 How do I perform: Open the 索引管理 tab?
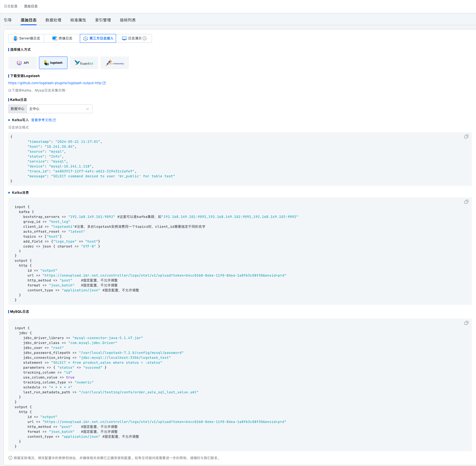click(103, 20)
